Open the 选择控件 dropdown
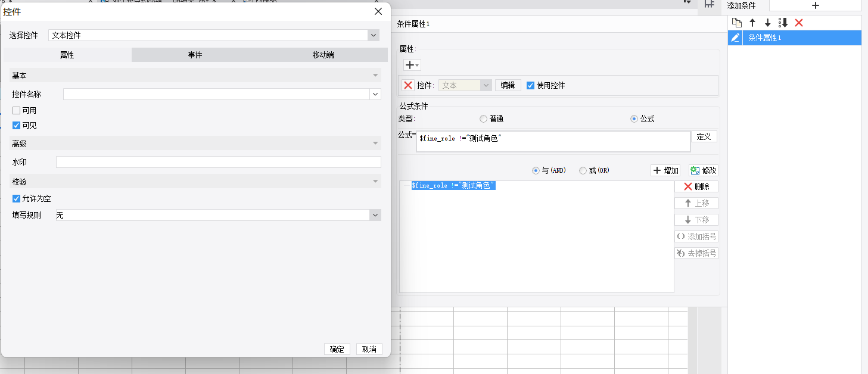868x374 pixels. [x=374, y=35]
